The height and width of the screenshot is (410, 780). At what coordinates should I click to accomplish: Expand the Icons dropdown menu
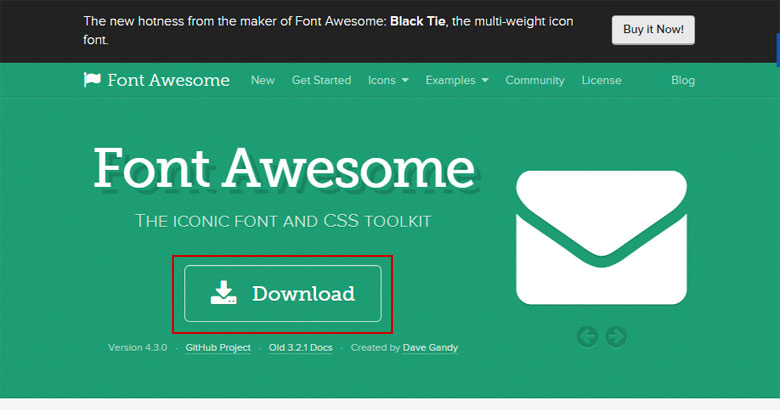(x=388, y=80)
